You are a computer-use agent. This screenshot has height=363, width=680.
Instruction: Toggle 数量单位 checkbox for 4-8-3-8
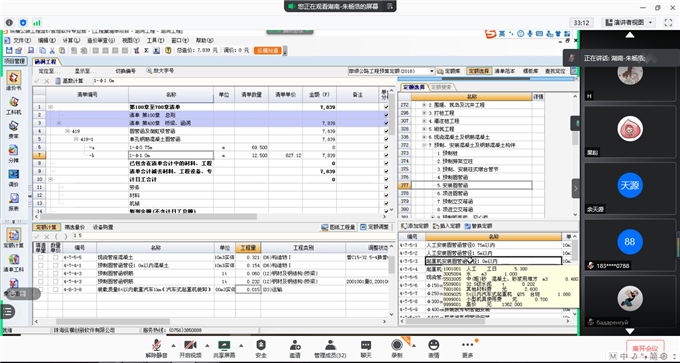coord(56,289)
